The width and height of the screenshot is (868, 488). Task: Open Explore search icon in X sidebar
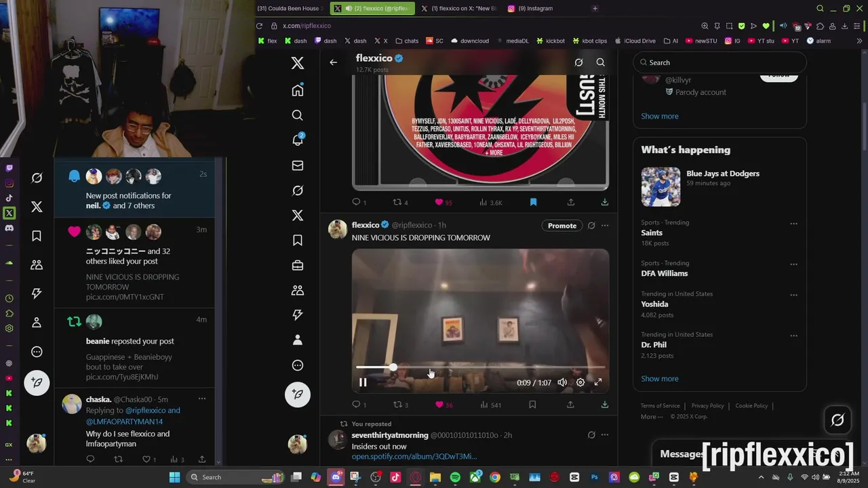[297, 115]
